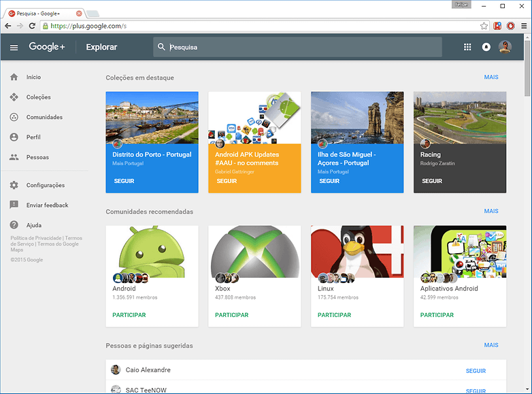Click 'Gabriel Gattringer' author name
Screen dimensions: 532x394
235,171
